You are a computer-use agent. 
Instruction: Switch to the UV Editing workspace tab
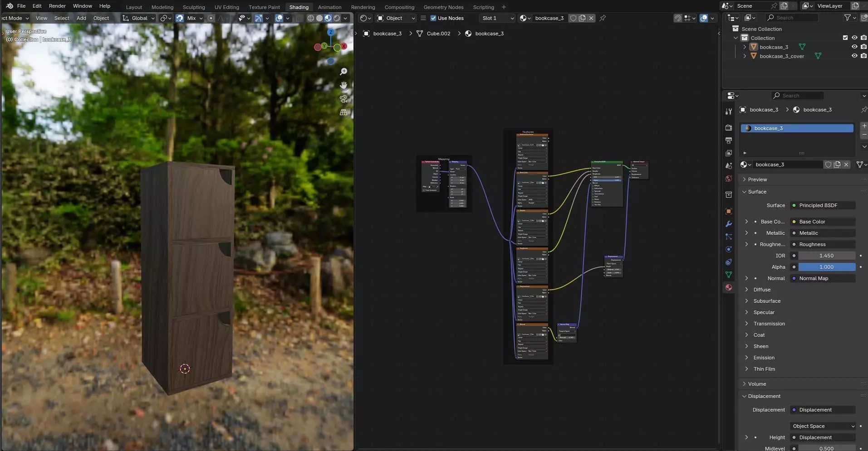pos(227,7)
